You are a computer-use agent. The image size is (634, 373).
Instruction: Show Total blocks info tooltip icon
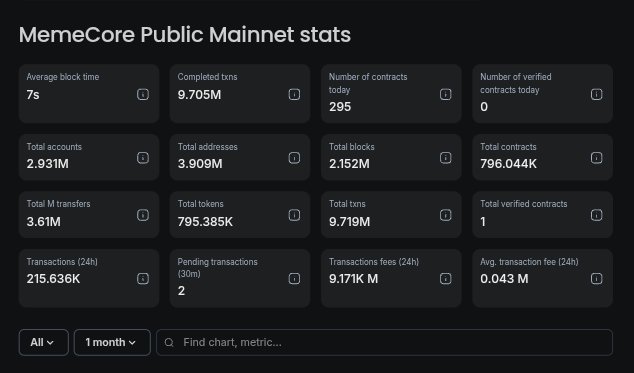pyautogui.click(x=445, y=158)
